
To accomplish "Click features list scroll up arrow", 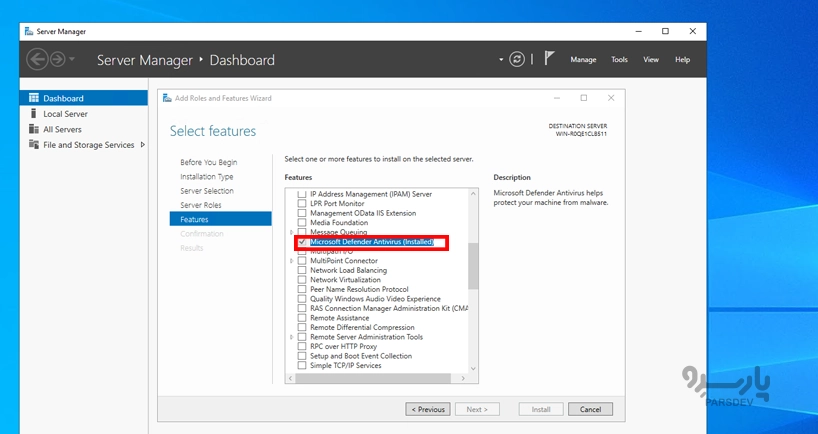I will click(473, 194).
